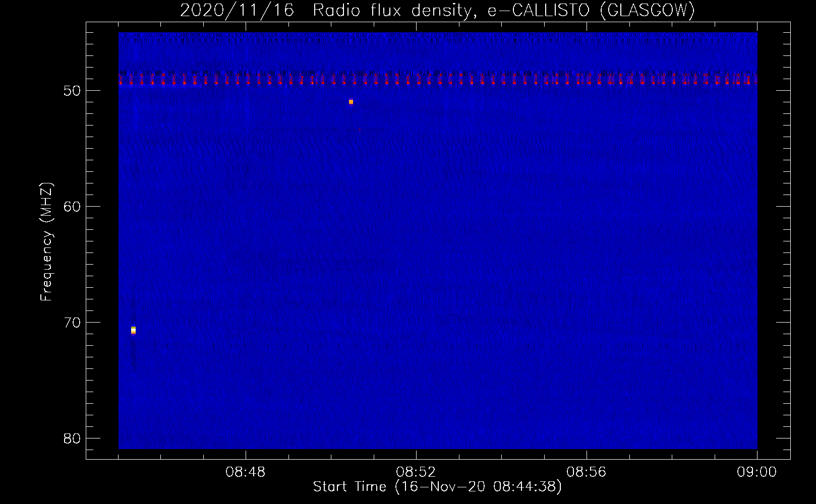816x504 pixels.
Task: Click the orange burst spot near 51 MHz
Action: click(x=351, y=102)
